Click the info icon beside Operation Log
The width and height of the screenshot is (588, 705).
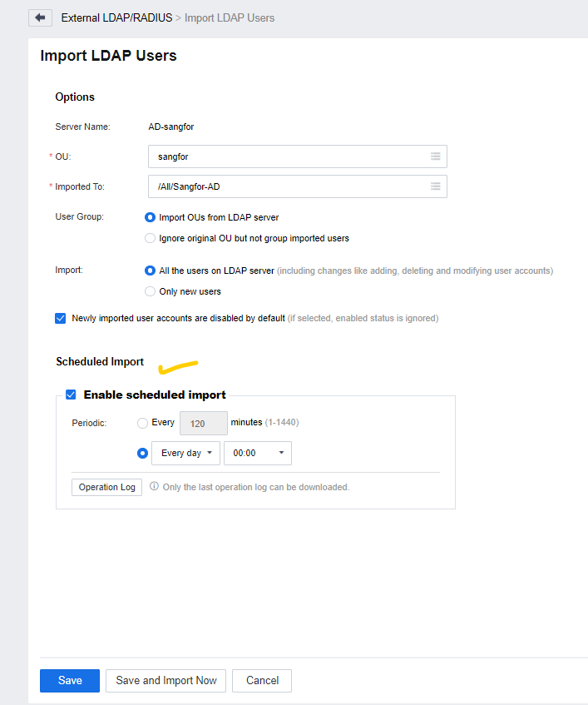[154, 486]
